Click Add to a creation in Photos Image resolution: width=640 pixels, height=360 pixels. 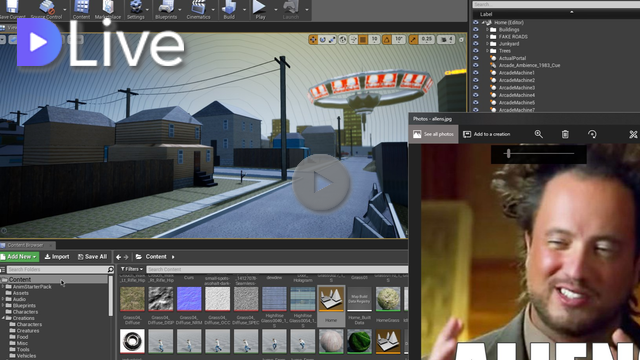click(x=487, y=134)
